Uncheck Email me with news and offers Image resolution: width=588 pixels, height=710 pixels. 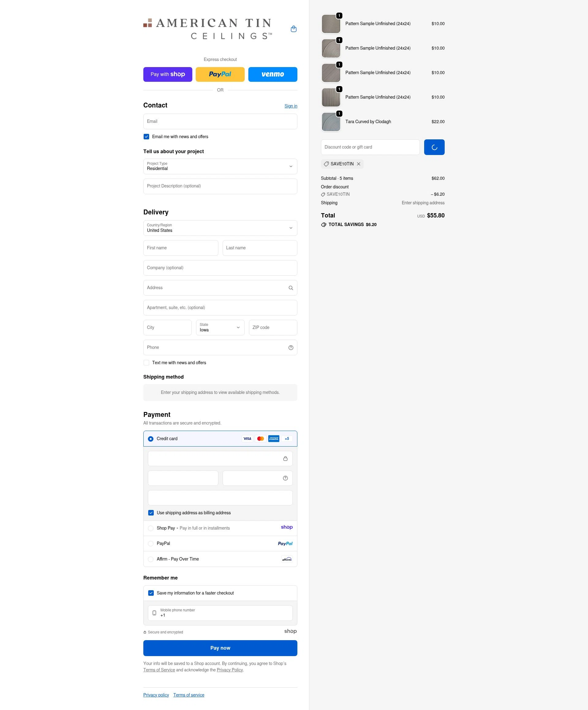click(146, 137)
